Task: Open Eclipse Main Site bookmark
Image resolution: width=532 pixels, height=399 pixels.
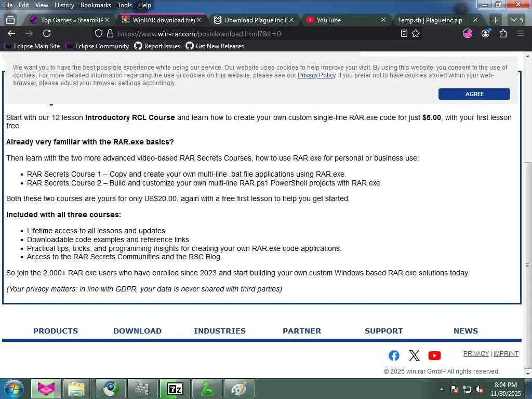Action: click(32, 46)
